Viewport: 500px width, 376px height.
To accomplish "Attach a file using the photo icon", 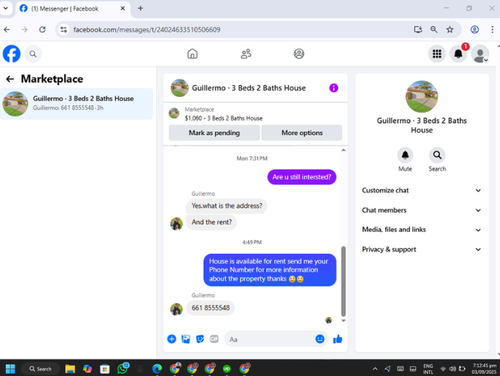I will pyautogui.click(x=186, y=339).
